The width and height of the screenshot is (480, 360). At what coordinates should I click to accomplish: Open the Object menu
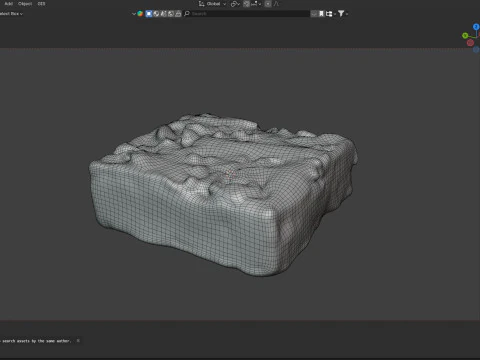pos(25,4)
